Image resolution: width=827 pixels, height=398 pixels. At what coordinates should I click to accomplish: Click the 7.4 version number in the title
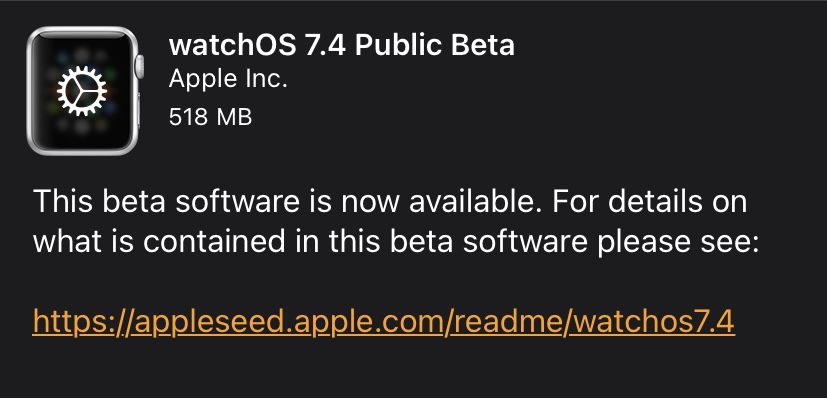tap(325, 45)
